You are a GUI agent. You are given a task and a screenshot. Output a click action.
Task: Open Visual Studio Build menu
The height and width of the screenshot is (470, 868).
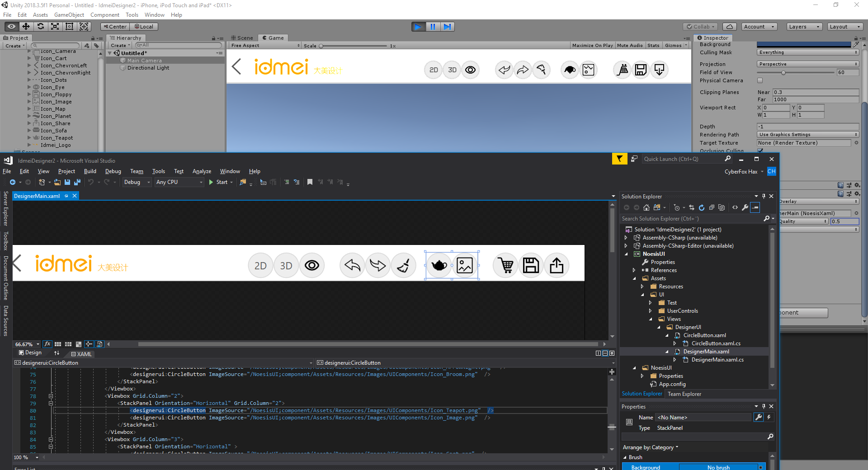coord(90,171)
